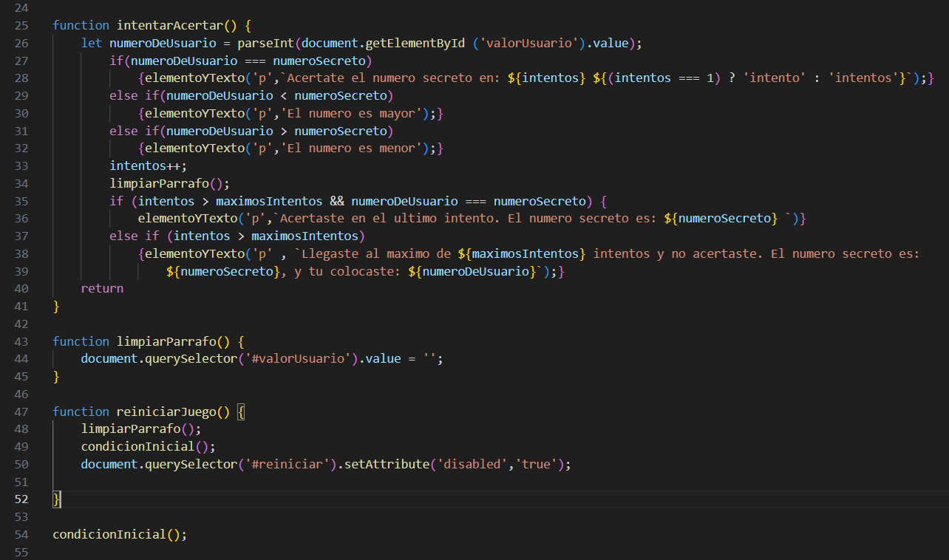The height and width of the screenshot is (560, 949).
Task: Click line number 47 in the gutter
Action: (21, 412)
